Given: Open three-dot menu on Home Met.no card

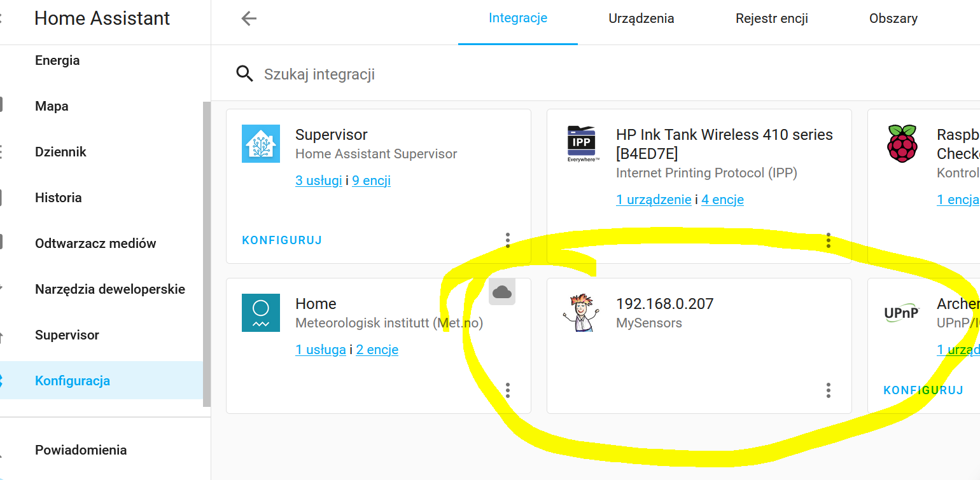Looking at the screenshot, I should 507,390.
